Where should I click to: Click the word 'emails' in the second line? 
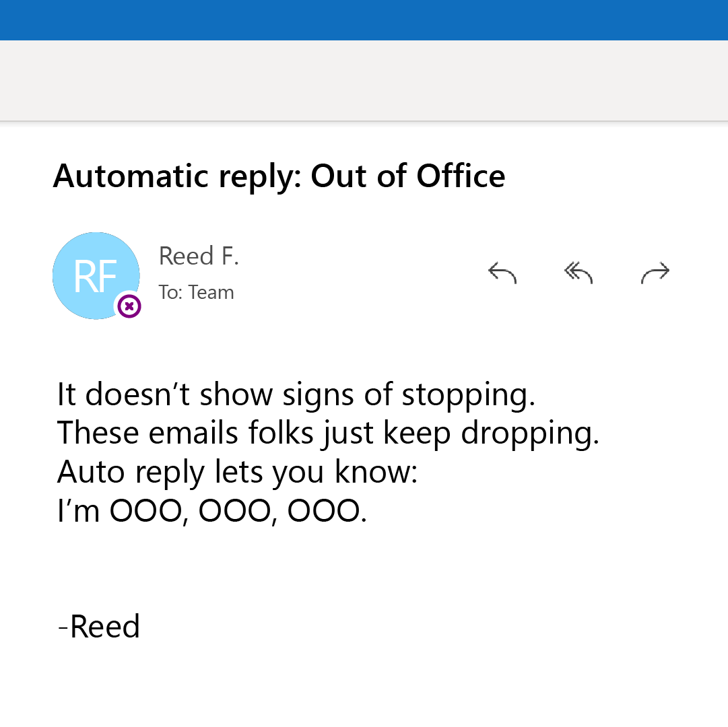tap(193, 433)
